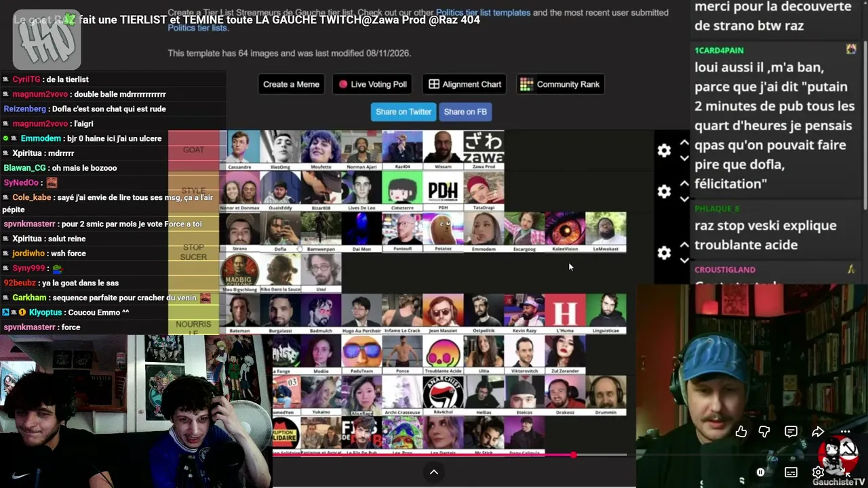This screenshot has height=488, width=868.
Task: Move the STOP SUCER tier row down
Action: click(684, 261)
